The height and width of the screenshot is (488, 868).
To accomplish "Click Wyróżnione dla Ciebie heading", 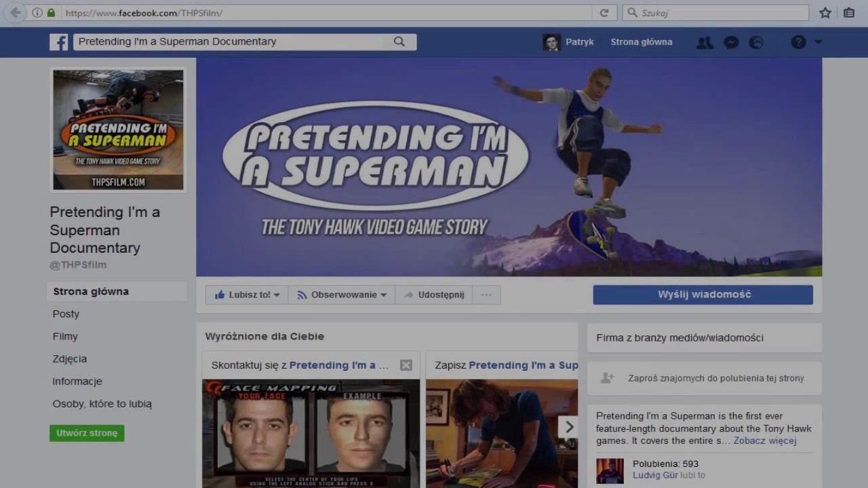I will pos(265,336).
